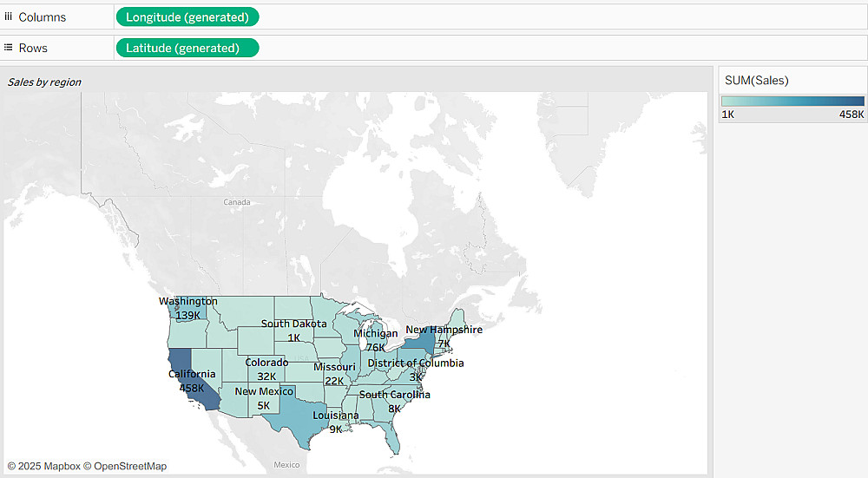Image resolution: width=868 pixels, height=478 pixels.
Task: Click the SUM(Sales) legend title
Action: tap(756, 80)
